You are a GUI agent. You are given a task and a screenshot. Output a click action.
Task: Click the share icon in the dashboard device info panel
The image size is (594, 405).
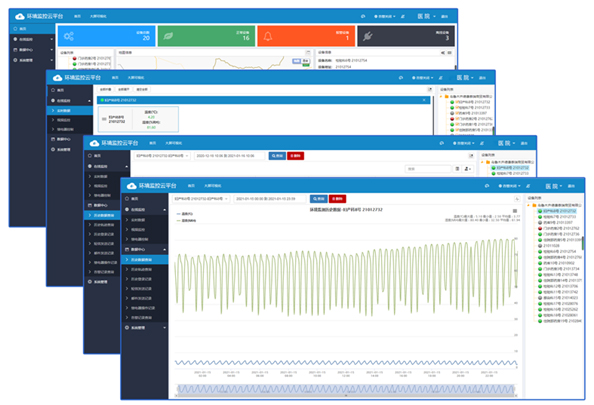(443, 53)
